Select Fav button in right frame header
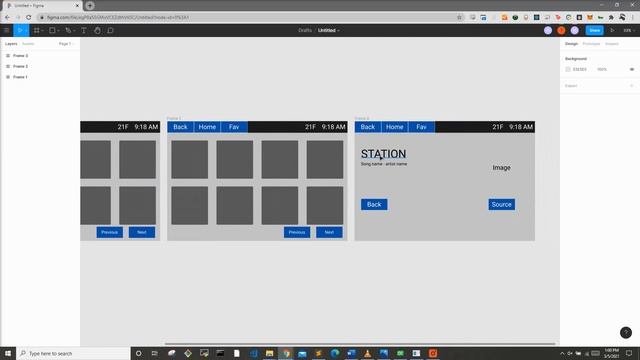Screen dimensions: 640x360 point(421,127)
